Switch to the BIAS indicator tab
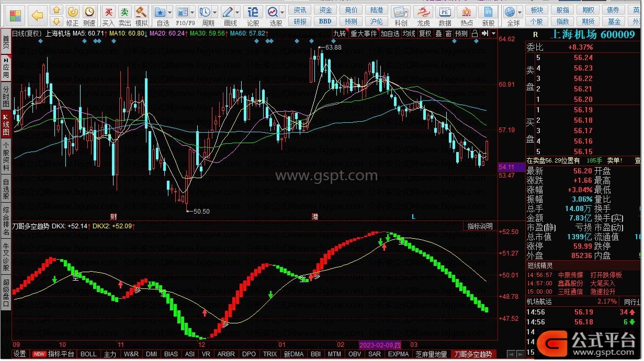 [171, 354]
